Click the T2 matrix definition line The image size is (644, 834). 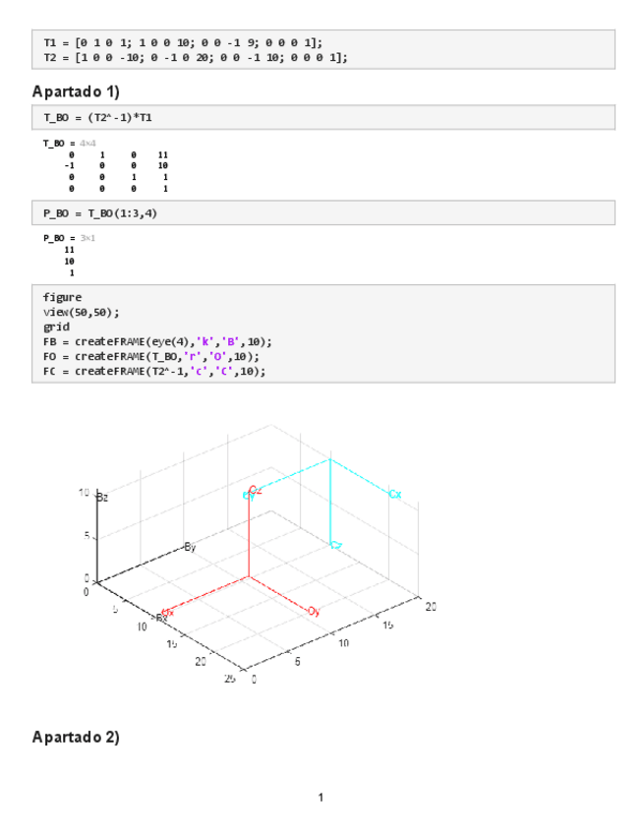195,57
